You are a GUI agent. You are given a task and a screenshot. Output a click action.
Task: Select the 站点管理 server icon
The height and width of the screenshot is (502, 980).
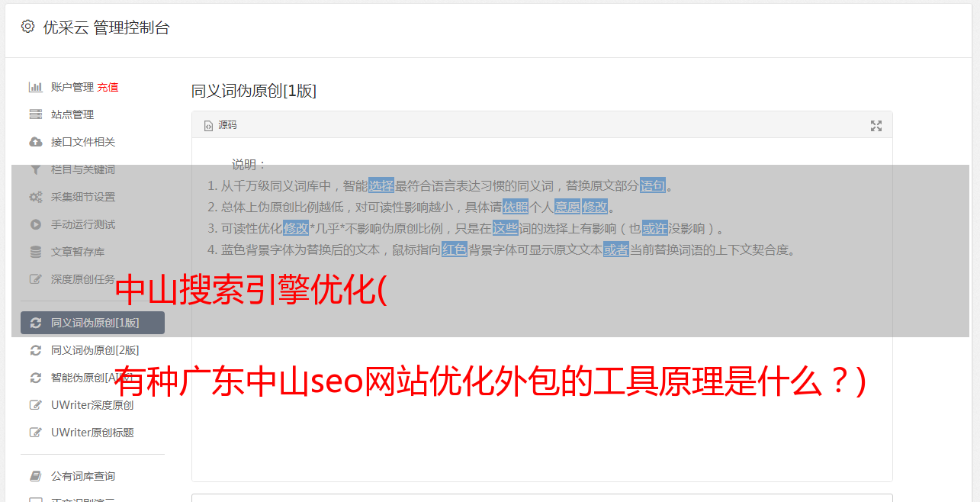tap(35, 114)
